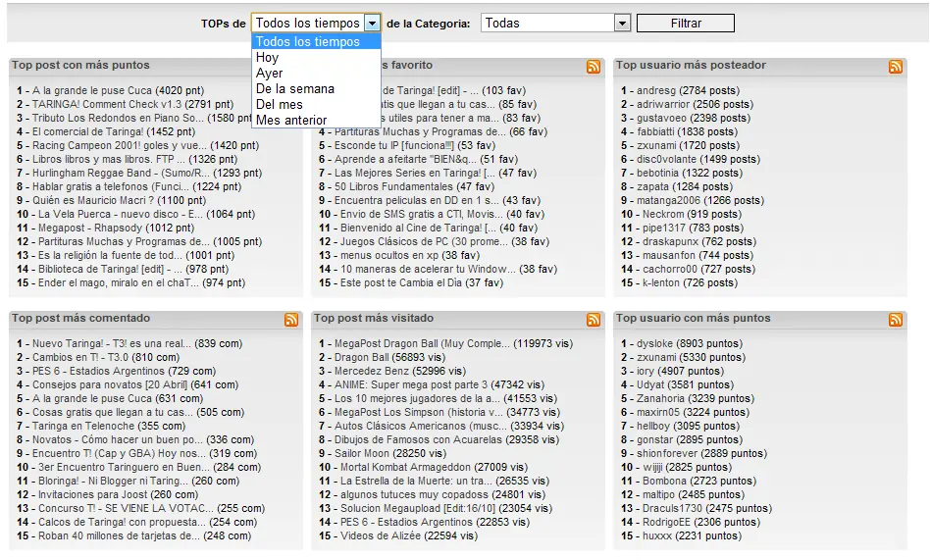Open 'Nuevo Taringa! - T3! es una real...' post
This screenshot has height=560, width=930.
[112, 343]
